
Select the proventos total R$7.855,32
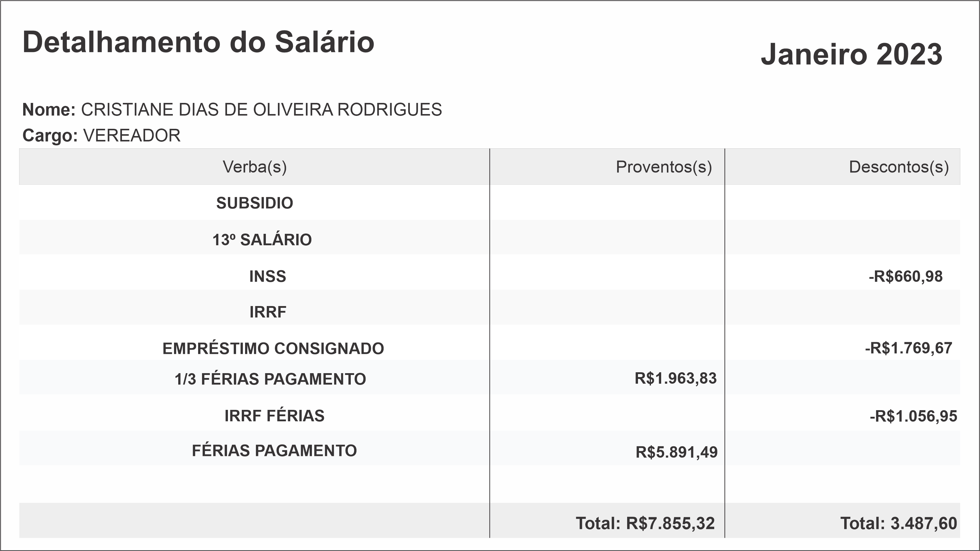[670, 523]
